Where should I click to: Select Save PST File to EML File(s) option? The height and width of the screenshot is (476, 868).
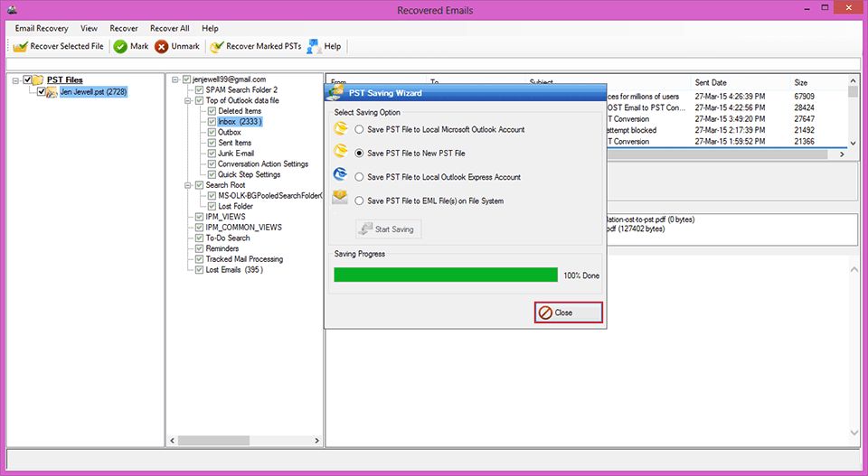359,201
